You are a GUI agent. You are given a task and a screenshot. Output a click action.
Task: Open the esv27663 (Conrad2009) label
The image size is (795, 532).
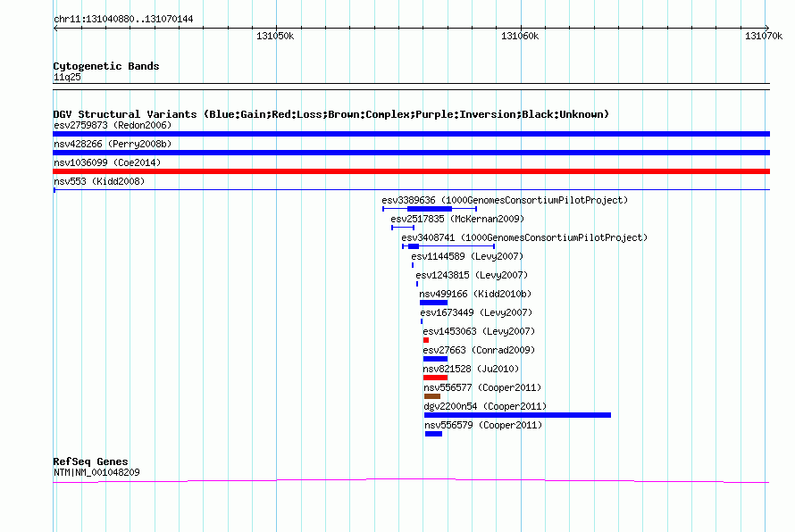(479, 350)
